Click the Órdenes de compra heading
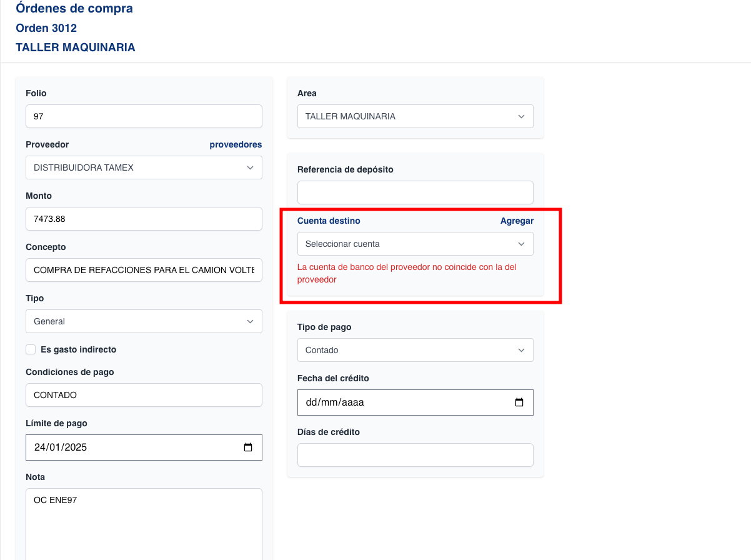This screenshot has height=560, width=751. tap(74, 9)
